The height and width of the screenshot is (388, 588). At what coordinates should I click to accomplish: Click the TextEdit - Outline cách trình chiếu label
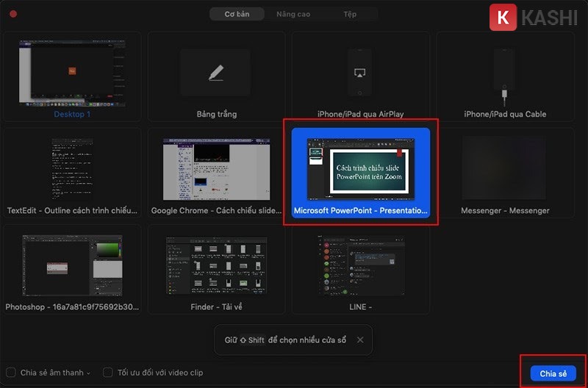coord(72,210)
